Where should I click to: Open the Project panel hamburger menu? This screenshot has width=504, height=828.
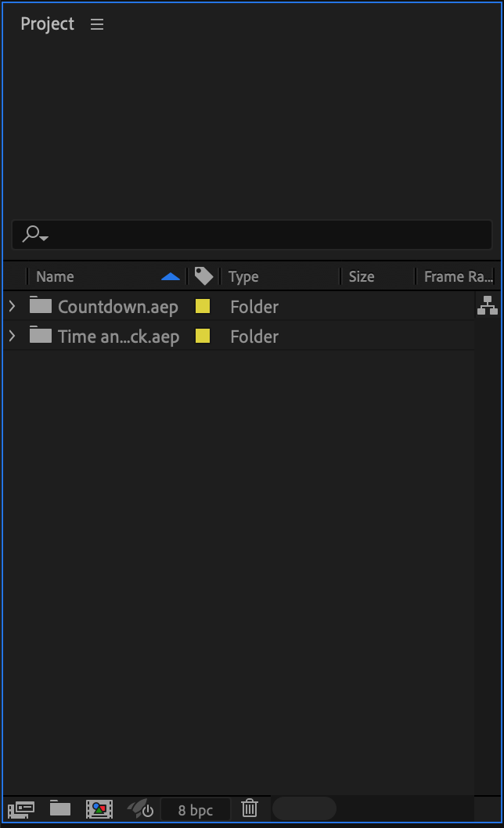(x=97, y=24)
